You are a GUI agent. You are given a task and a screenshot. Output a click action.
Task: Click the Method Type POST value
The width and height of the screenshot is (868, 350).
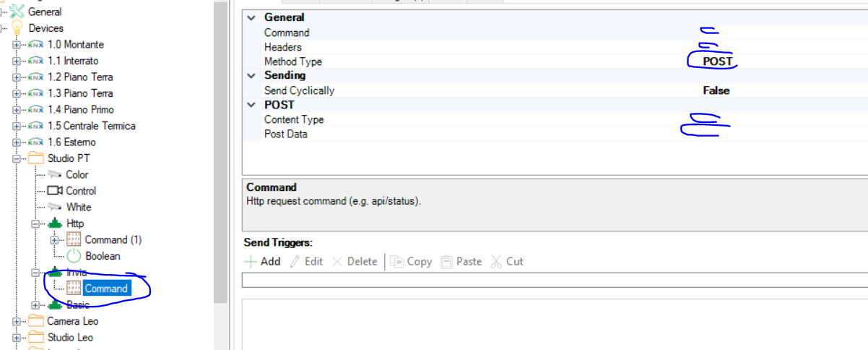coord(717,61)
